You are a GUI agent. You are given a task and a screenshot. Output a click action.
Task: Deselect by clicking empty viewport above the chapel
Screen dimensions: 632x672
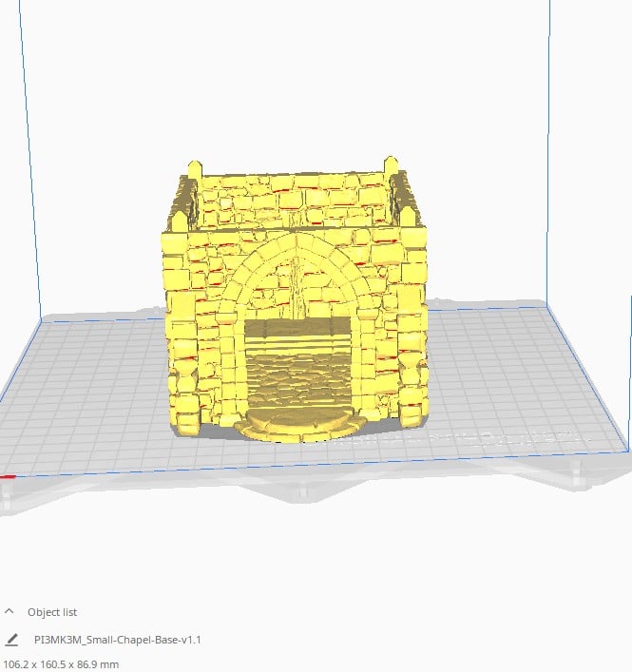pos(295,76)
